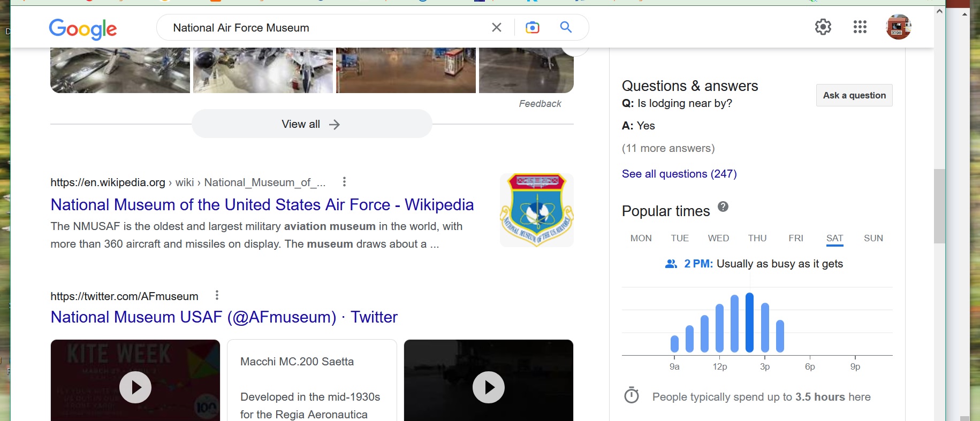Click Popular times help question icon
The image size is (980, 421).
point(723,206)
